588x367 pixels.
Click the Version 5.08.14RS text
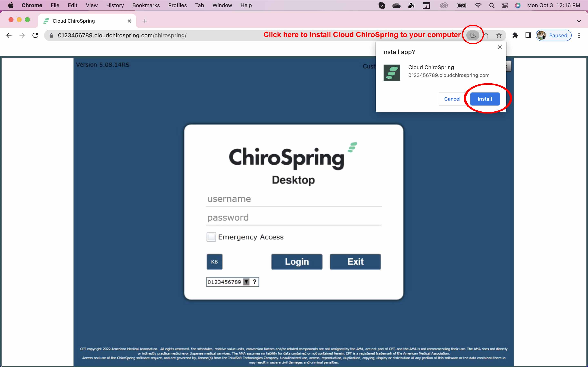(x=102, y=65)
